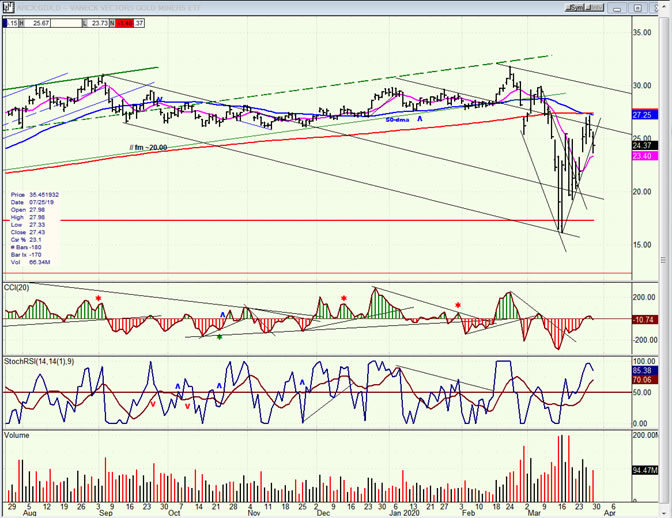The image size is (672, 518).
Task: Click the blue 27.25 price tag on axis
Action: (643, 115)
